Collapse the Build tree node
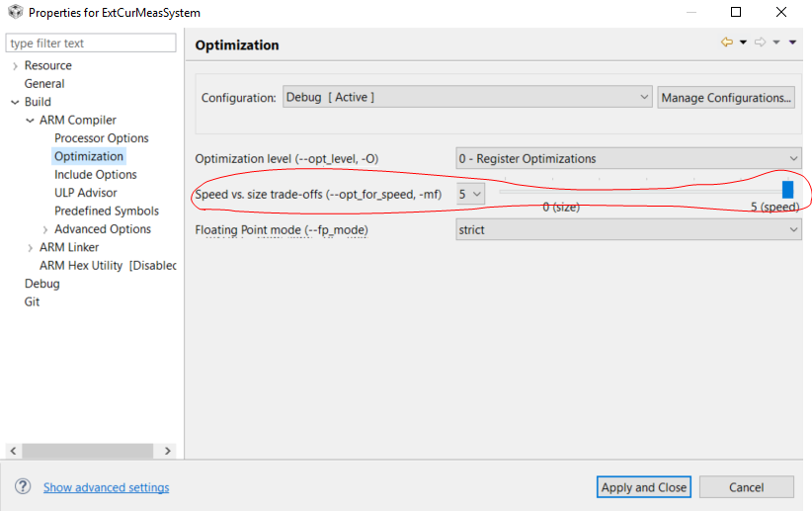 click(x=15, y=102)
